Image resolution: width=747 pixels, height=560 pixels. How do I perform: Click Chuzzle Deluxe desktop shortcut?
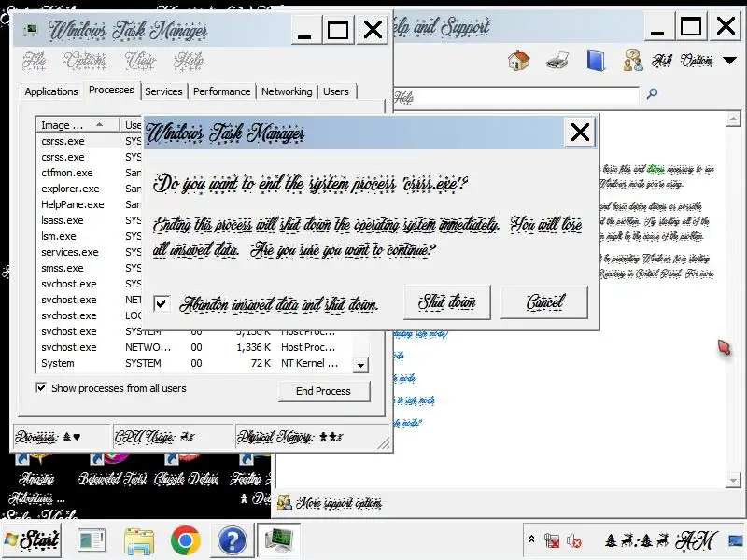pyautogui.click(x=186, y=469)
